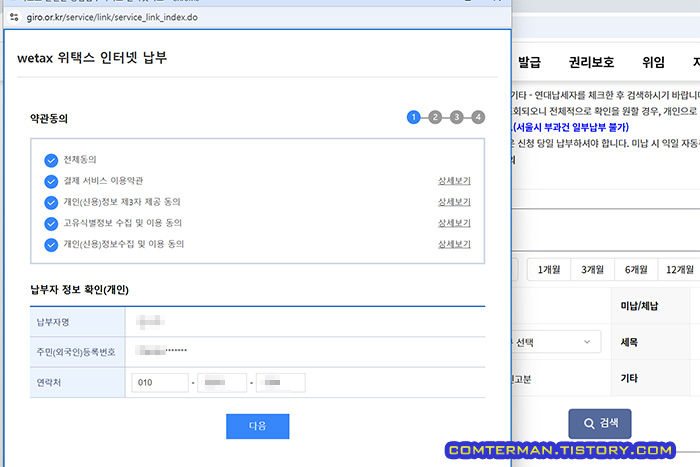
Task: Open the 위임 menu in background window
Action: [x=654, y=62]
